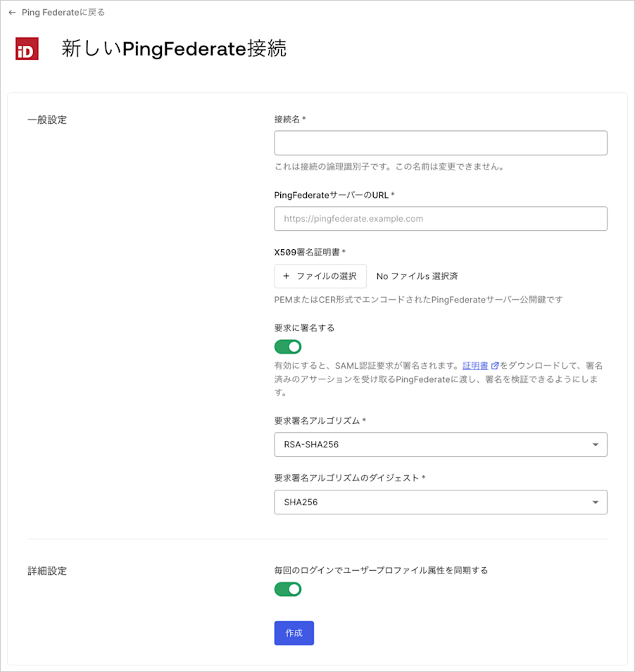
Task: Click the external-link icon after 証明書
Action: click(493, 365)
